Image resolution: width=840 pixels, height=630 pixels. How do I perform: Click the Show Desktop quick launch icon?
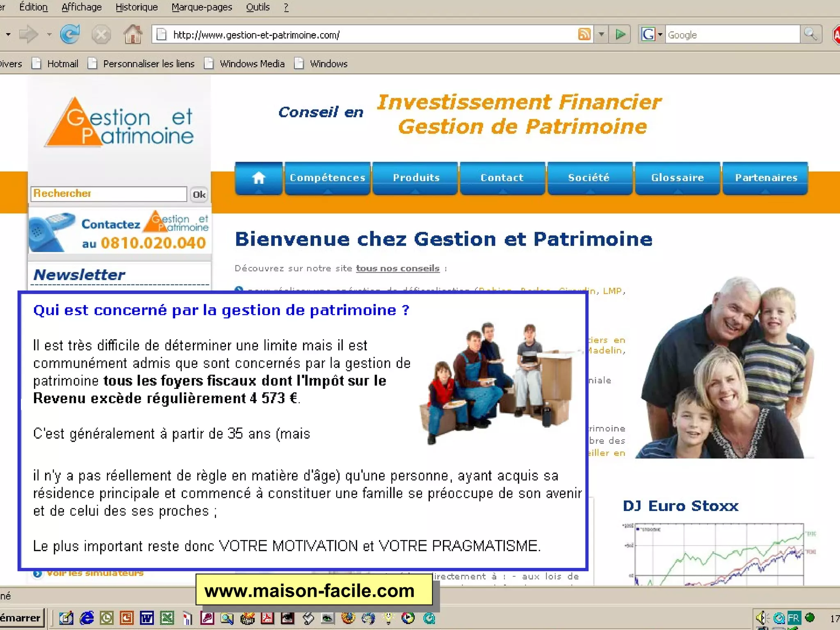66,618
